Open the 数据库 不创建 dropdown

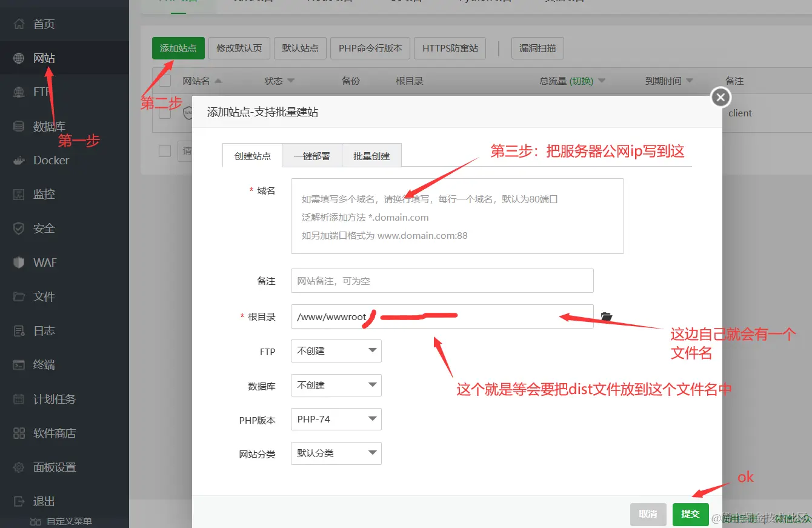point(336,386)
